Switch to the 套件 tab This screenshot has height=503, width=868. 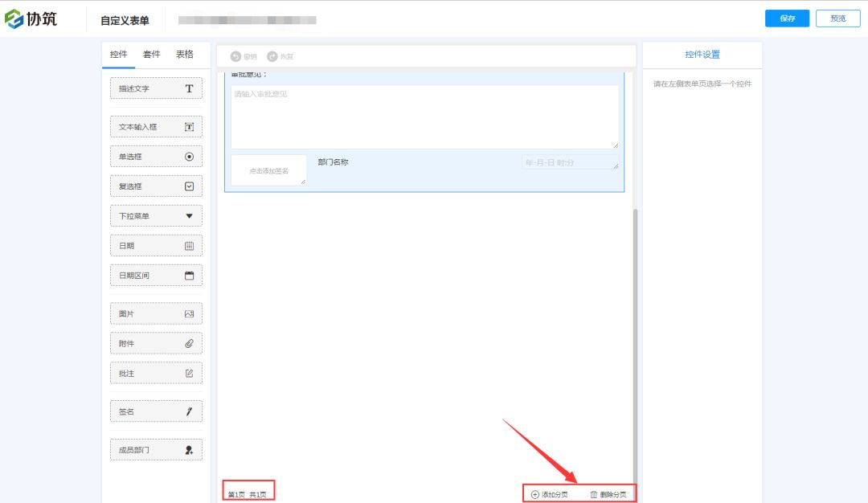coord(152,55)
